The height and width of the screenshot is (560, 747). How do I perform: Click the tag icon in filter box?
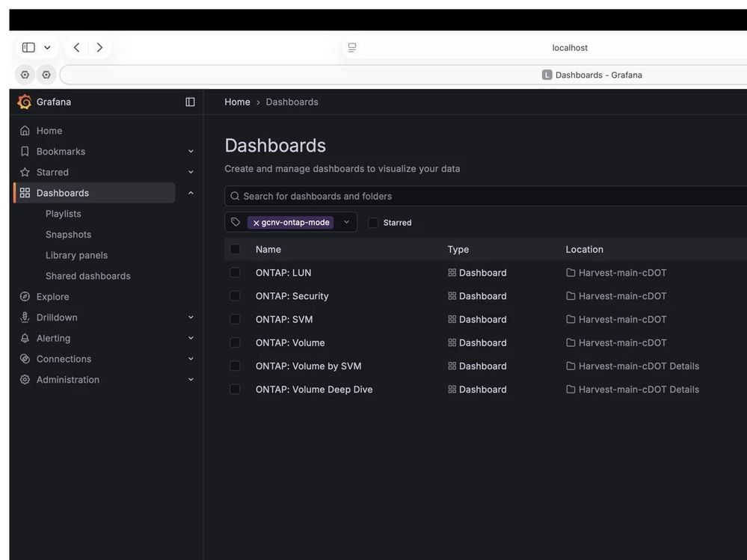[236, 222]
